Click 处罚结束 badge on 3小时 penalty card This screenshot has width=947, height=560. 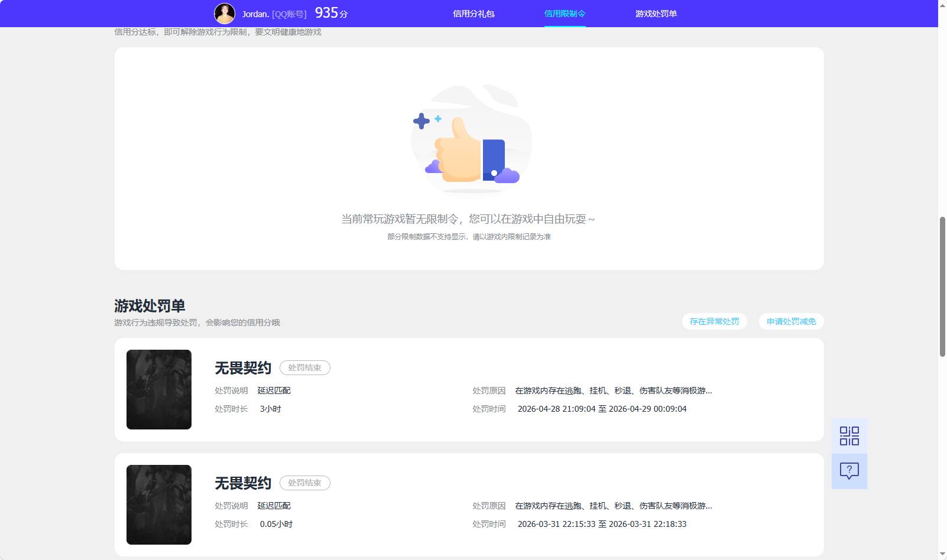304,367
